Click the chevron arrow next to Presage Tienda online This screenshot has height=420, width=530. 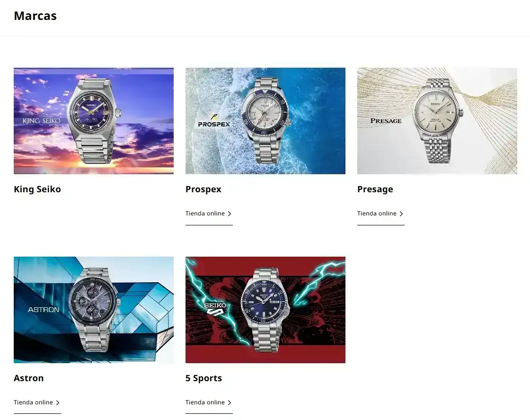[x=401, y=214]
